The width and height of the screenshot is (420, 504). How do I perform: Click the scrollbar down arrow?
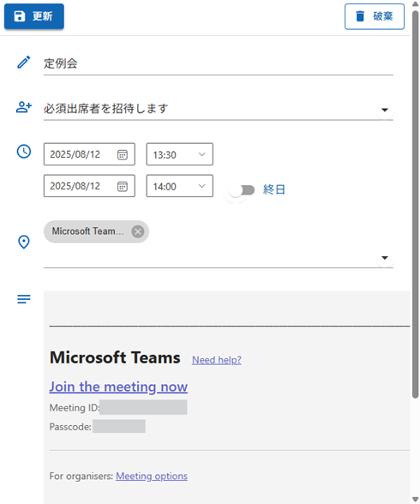pos(415,500)
